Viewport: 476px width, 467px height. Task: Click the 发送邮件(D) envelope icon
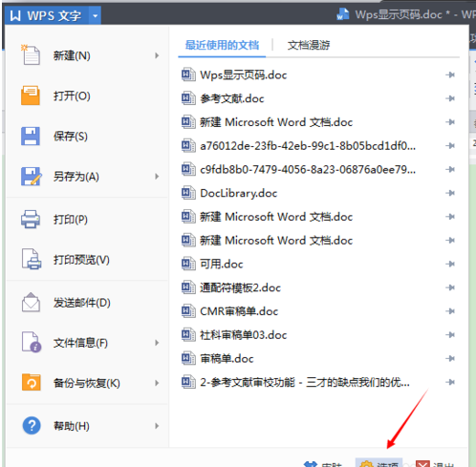[x=31, y=302]
